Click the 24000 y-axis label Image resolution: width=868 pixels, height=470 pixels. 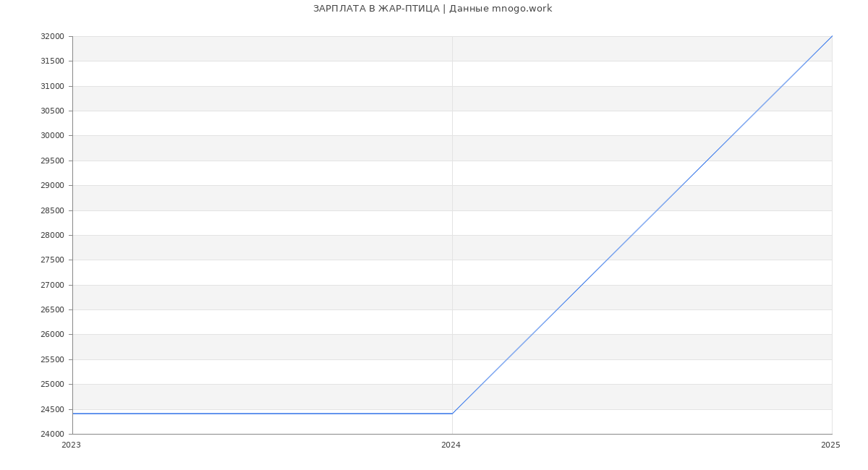(52, 434)
